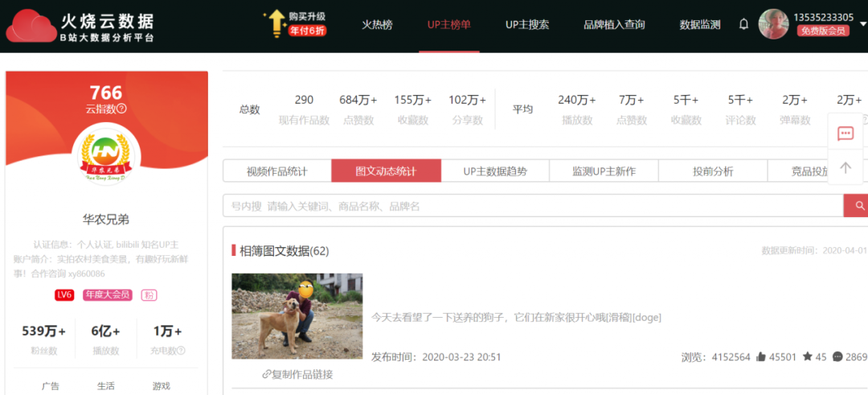Screen dimensions: 868x395
Task: Click the thumbs-up likes icon
Action: click(760, 357)
